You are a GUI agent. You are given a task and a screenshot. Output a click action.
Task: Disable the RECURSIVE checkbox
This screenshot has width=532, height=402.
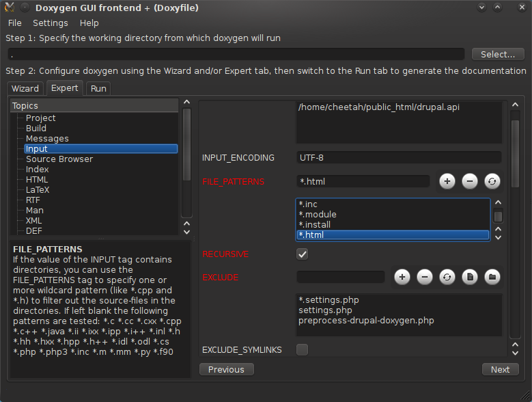tap(302, 254)
